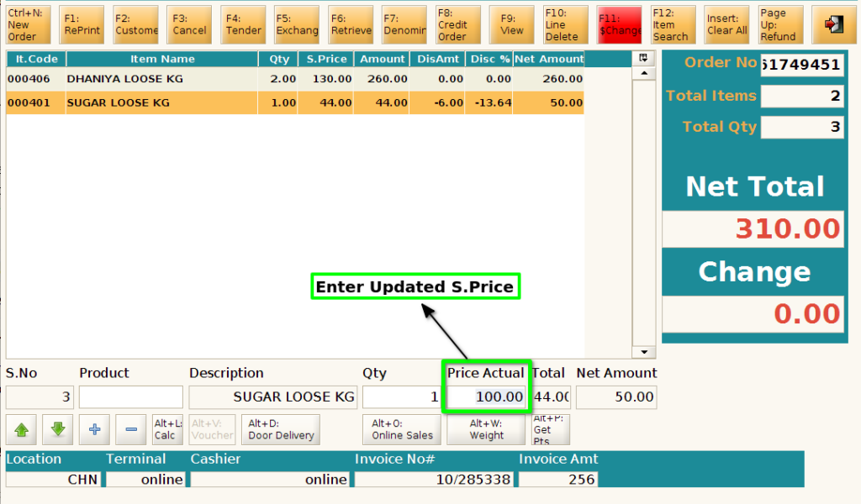Viewport: 861px width, 504px height.
Task: Click the S.No field showing 3
Action: (x=40, y=397)
